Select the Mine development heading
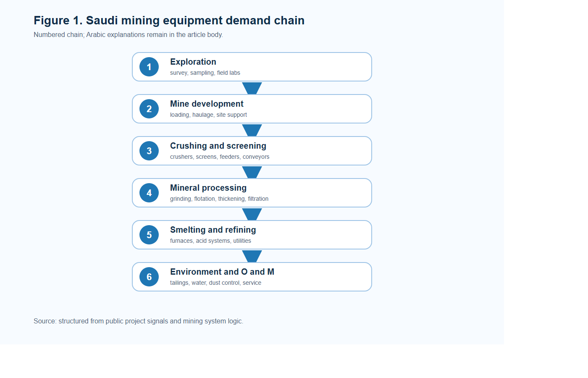Screen dimensions: 588x378 [x=207, y=104]
